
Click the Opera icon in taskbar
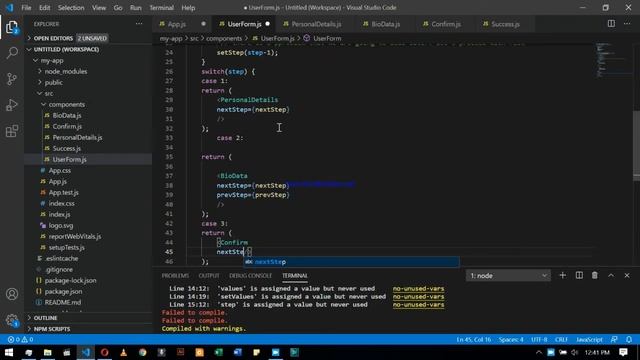104,352
